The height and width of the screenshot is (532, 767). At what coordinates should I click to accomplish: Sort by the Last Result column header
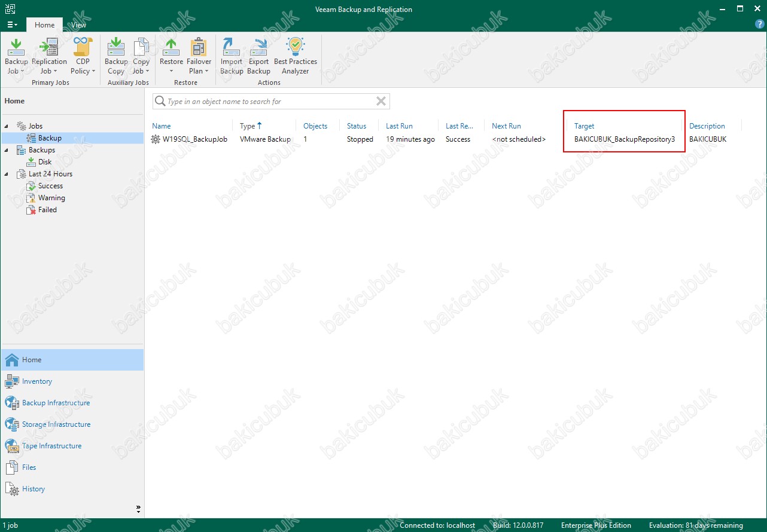(459, 126)
